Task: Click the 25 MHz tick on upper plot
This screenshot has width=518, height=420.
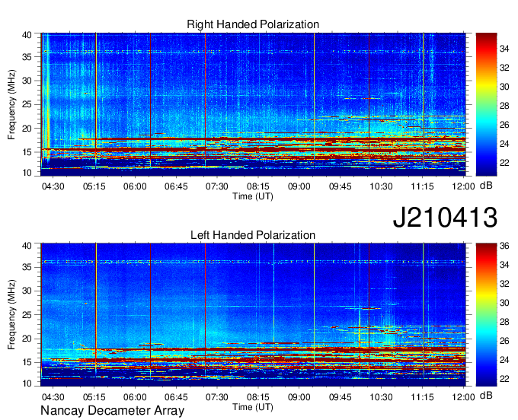Action: 27,104
